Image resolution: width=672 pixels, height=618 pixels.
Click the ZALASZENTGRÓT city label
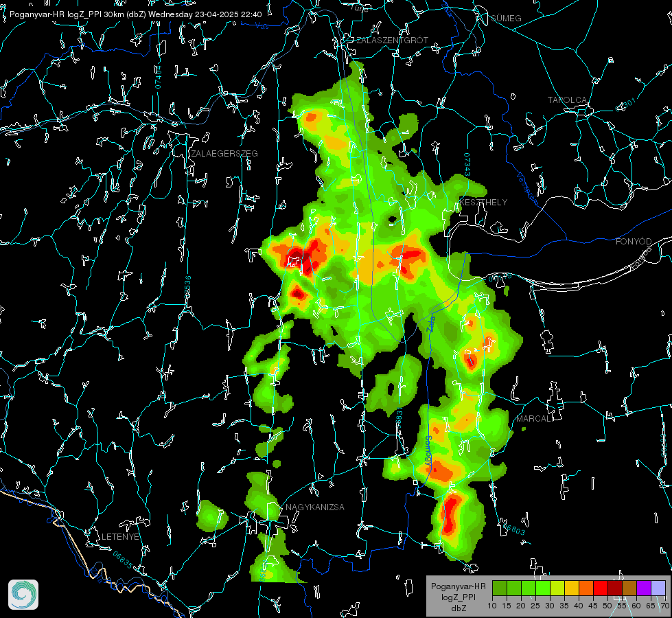pyautogui.click(x=392, y=41)
